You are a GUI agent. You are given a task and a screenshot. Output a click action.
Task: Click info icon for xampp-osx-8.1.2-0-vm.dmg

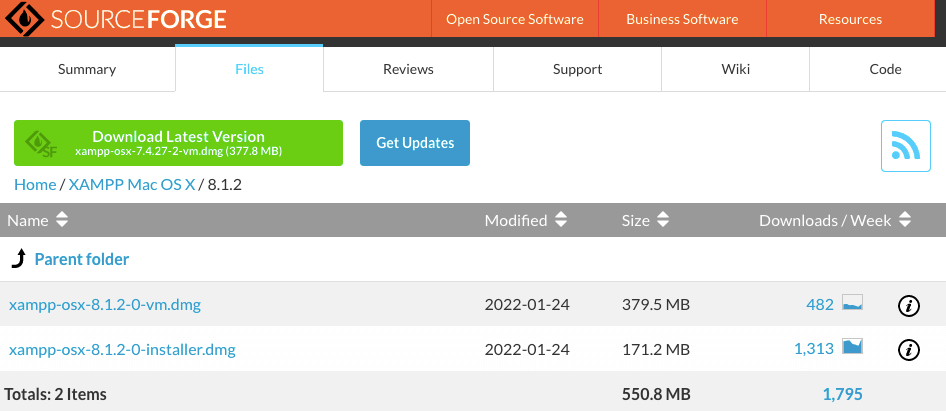click(x=908, y=305)
